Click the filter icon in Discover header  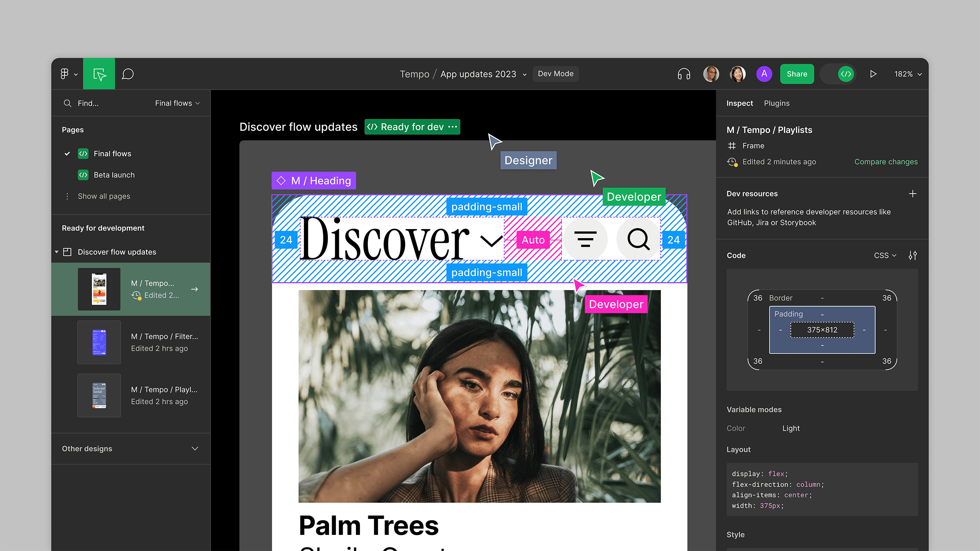(585, 239)
